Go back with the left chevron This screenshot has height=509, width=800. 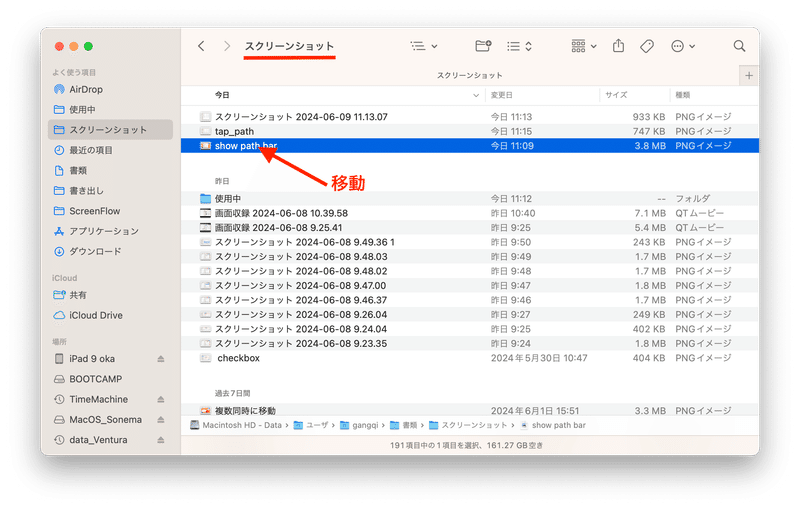click(x=202, y=46)
